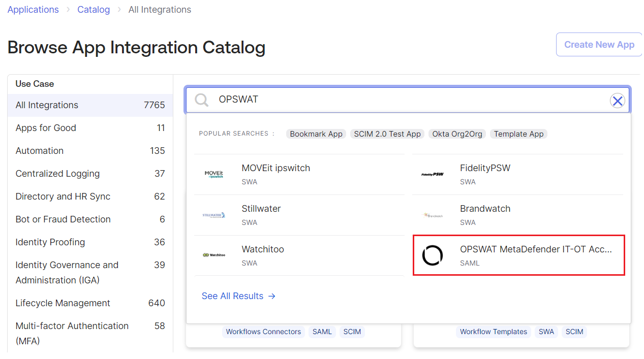Choose Brandwatch search result

[517, 215]
